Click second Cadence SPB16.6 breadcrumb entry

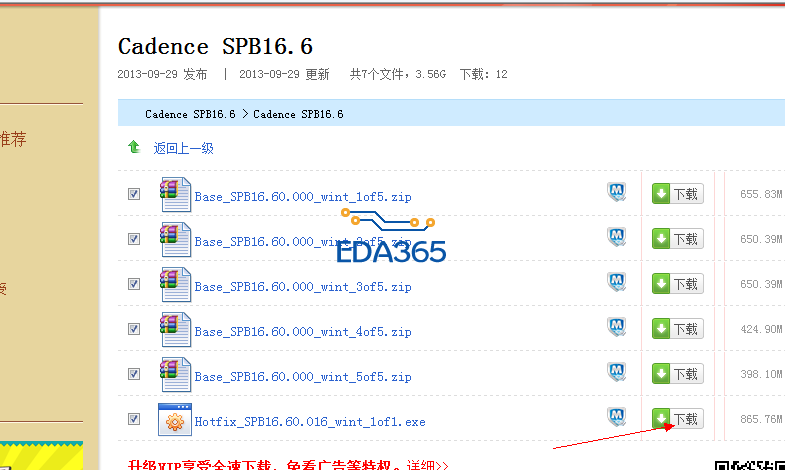coord(298,114)
